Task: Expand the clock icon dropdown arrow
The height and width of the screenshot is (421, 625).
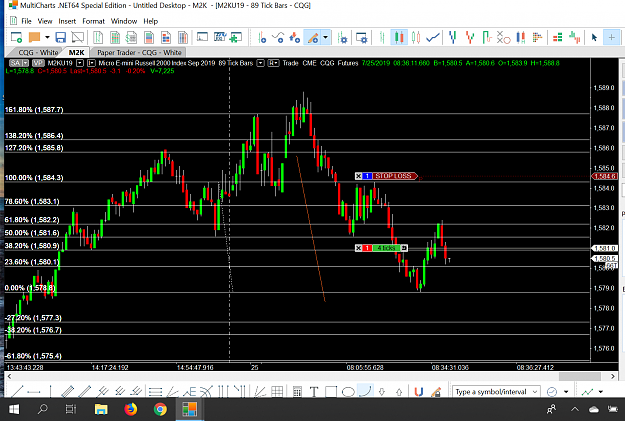Action: [x=566, y=392]
